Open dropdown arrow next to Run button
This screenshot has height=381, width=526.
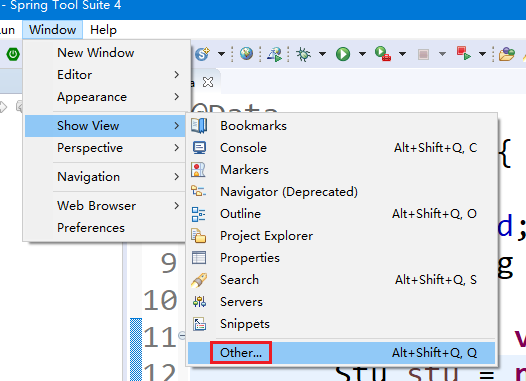[362, 54]
